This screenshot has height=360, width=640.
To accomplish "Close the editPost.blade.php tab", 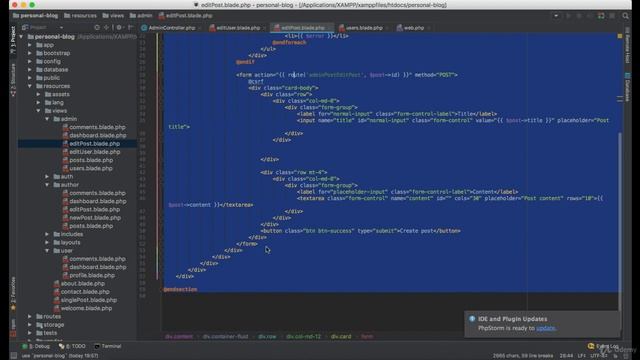I will (x=329, y=28).
